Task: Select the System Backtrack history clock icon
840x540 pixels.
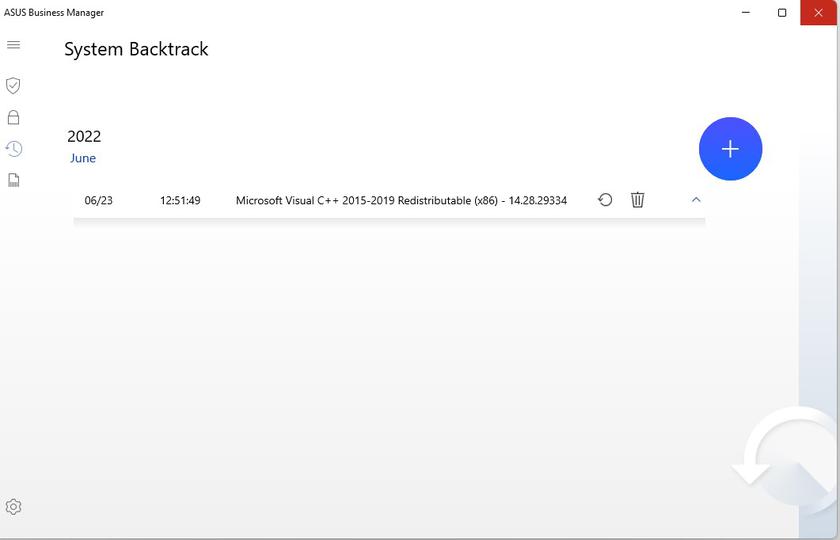Action: pos(13,149)
